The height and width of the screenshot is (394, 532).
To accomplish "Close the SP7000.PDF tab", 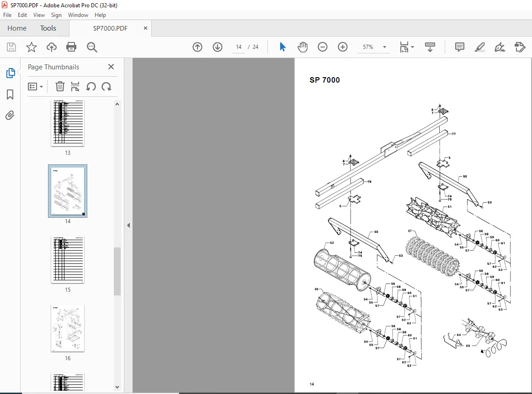I will click(x=145, y=28).
